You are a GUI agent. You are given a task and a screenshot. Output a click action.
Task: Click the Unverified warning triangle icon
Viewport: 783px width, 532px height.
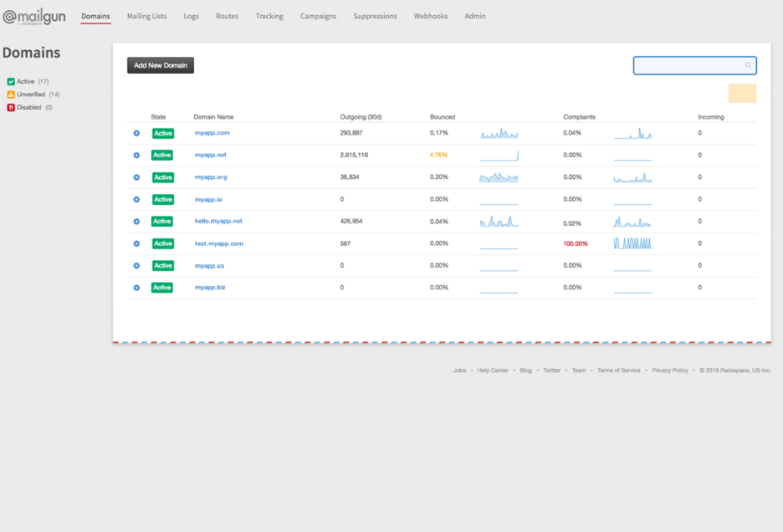click(9, 95)
